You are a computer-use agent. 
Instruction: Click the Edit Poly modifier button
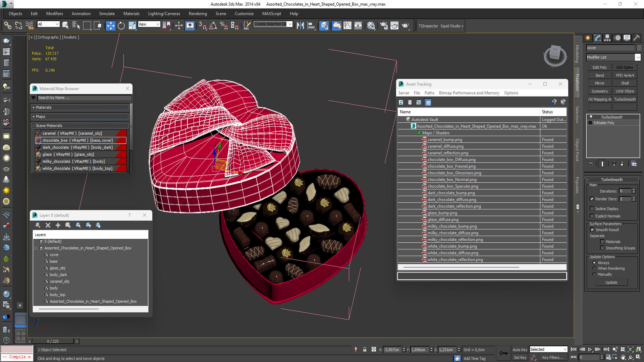pyautogui.click(x=599, y=67)
